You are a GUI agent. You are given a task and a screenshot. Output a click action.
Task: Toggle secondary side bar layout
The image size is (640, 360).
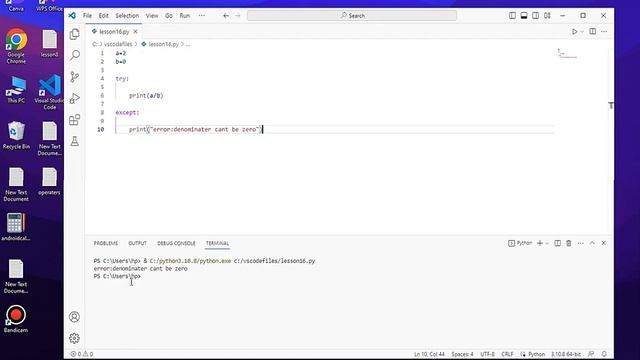point(536,16)
